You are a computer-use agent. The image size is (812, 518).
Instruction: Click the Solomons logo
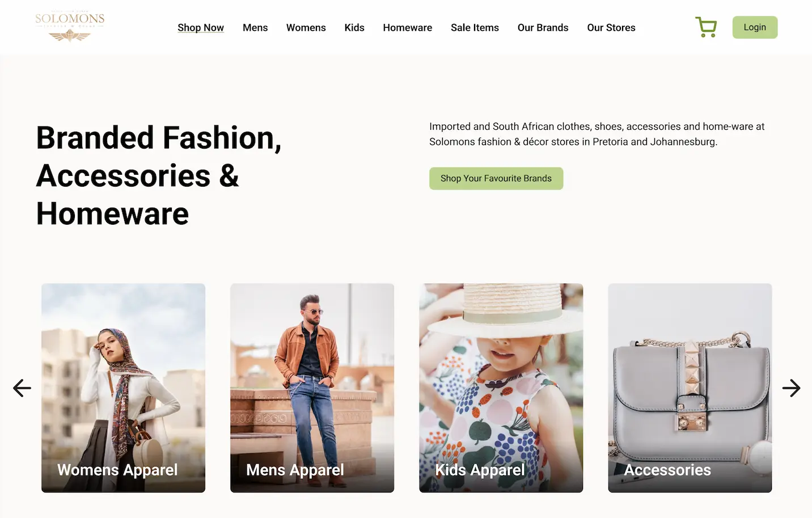[x=70, y=27]
